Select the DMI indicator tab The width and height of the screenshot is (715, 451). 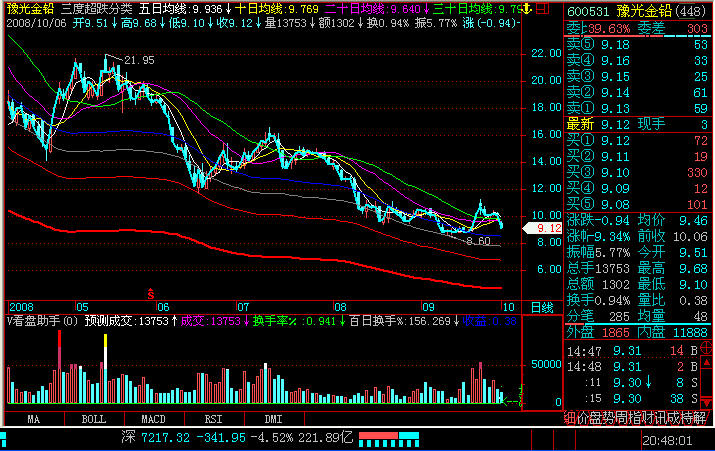click(274, 419)
